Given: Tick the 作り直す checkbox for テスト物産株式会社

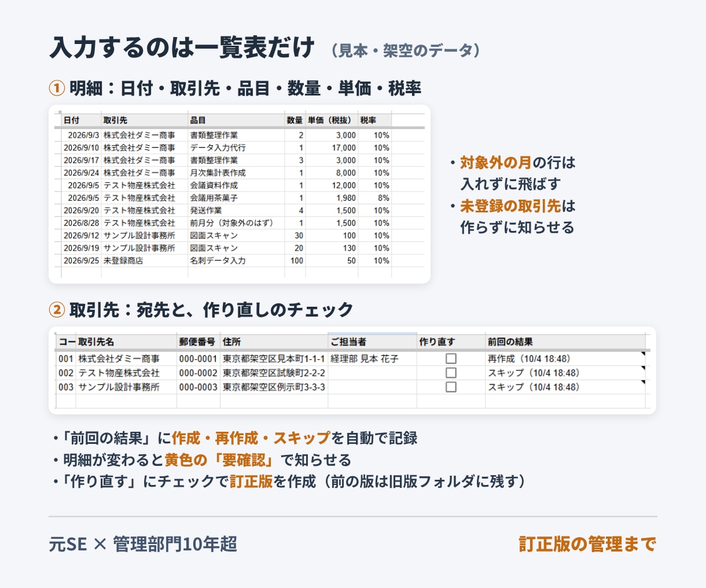Looking at the screenshot, I should pyautogui.click(x=451, y=373).
